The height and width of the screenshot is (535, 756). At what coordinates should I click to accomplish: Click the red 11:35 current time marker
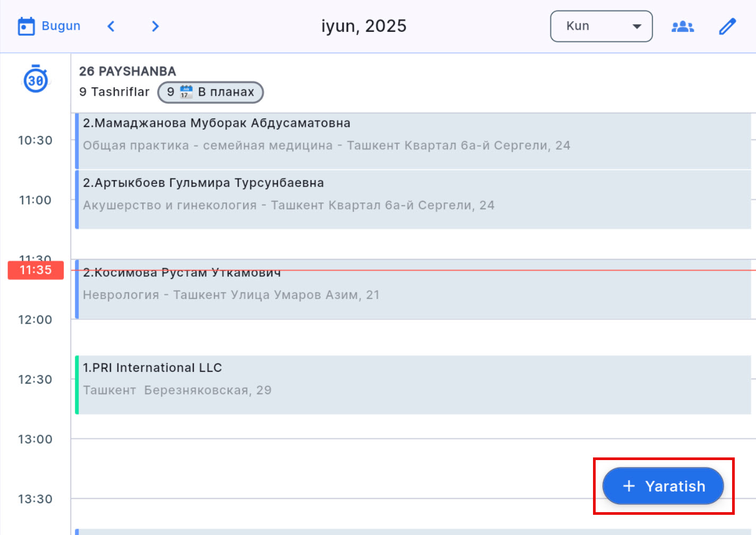[x=36, y=270]
